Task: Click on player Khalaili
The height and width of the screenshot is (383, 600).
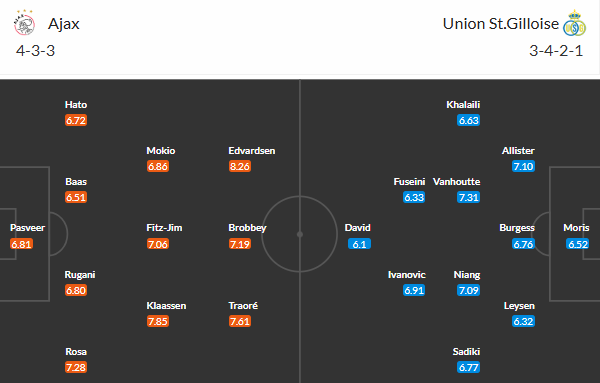Action: coord(463,105)
